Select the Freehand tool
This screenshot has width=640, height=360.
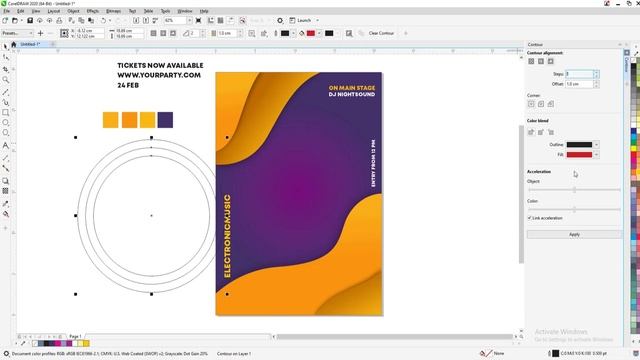click(6, 93)
